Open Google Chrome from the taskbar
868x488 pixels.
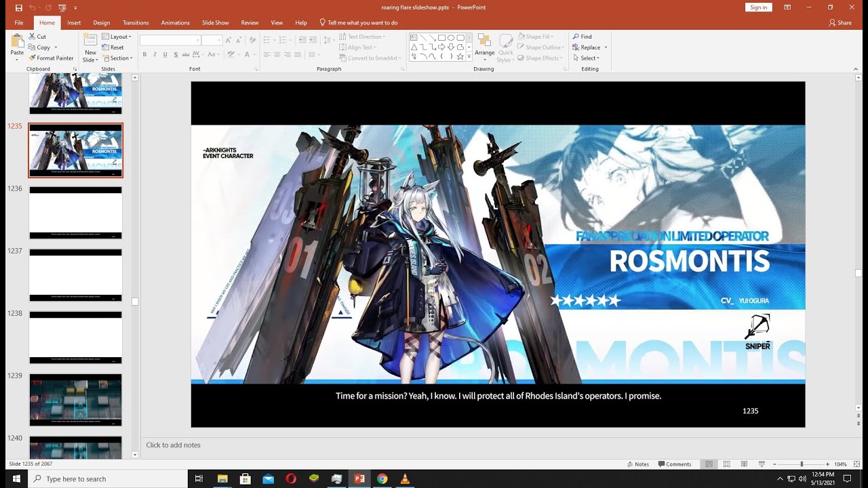pyautogui.click(x=382, y=479)
